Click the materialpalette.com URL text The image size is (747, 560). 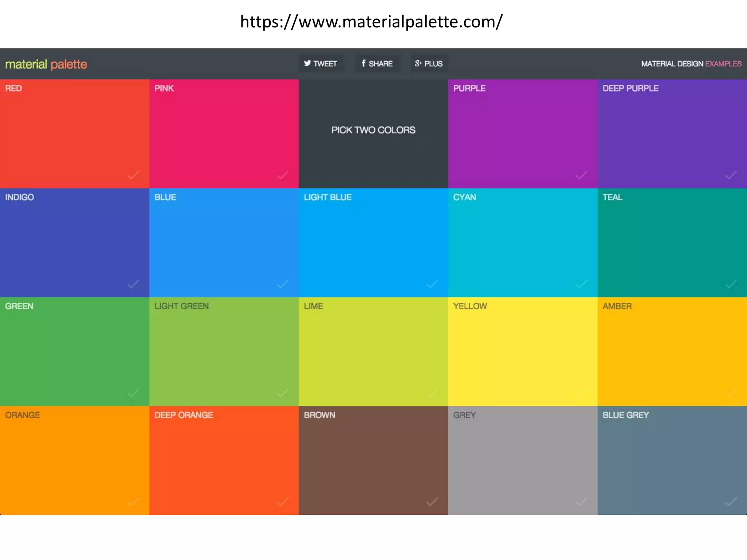tap(371, 22)
